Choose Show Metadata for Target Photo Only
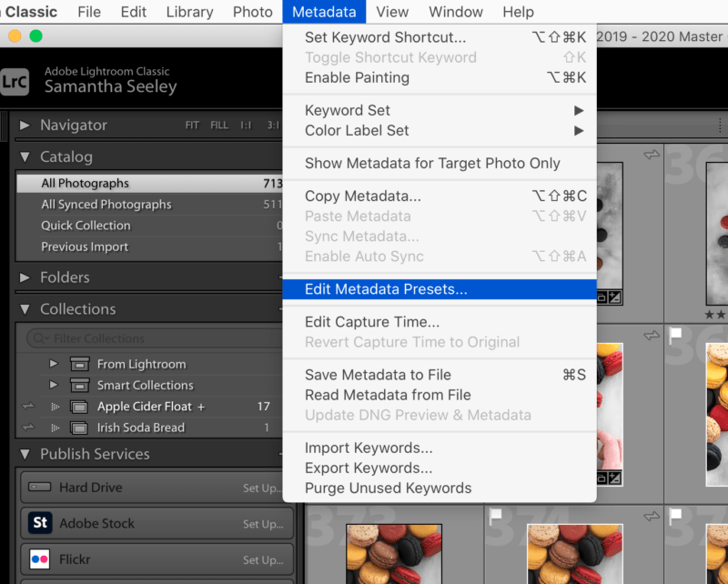The image size is (728, 584). coord(440,164)
